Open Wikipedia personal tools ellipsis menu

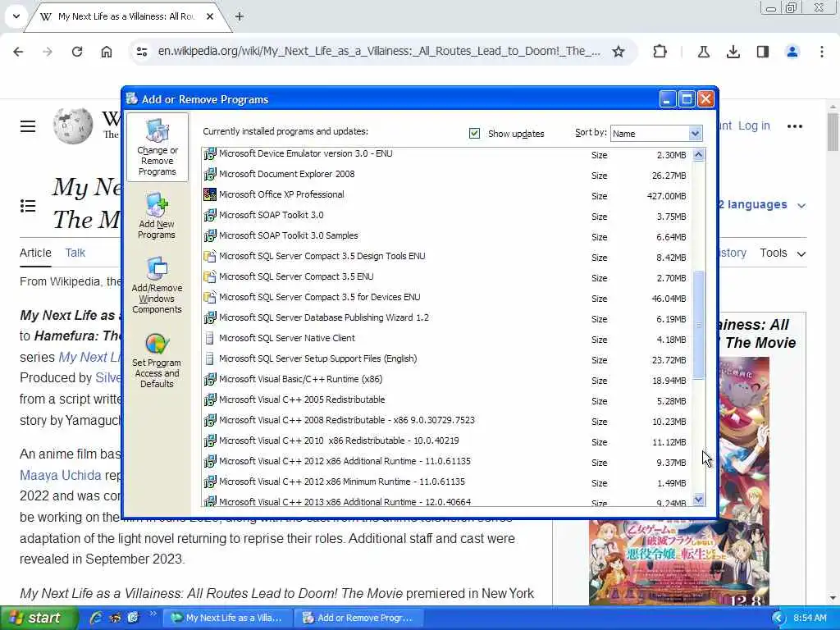point(795,126)
